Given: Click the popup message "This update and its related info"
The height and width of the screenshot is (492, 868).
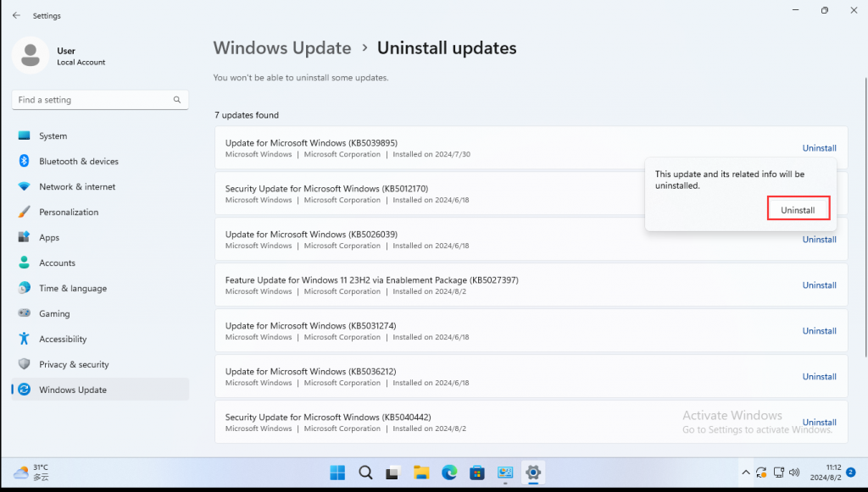Looking at the screenshot, I should point(730,180).
